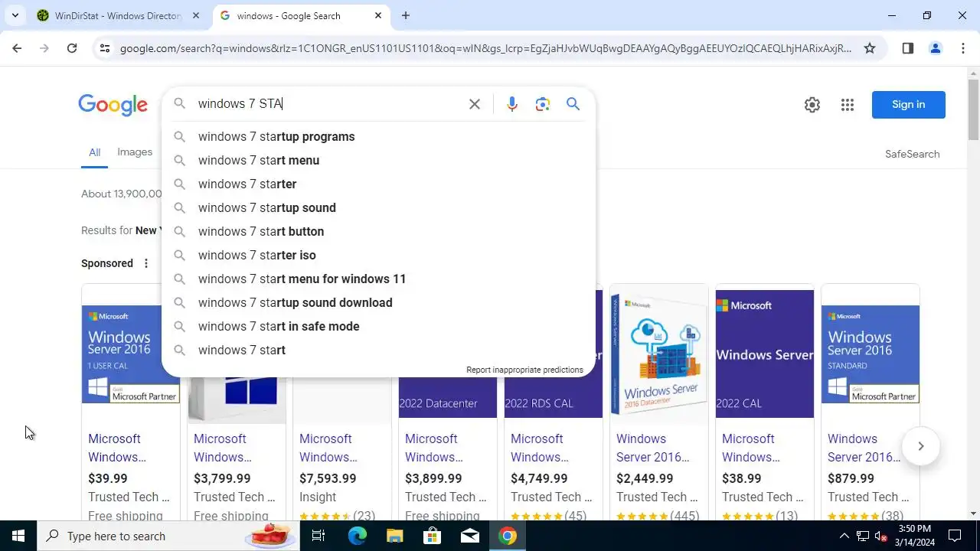Click the Windows taskbar search box
The height and width of the screenshot is (551, 980).
coord(167,536)
